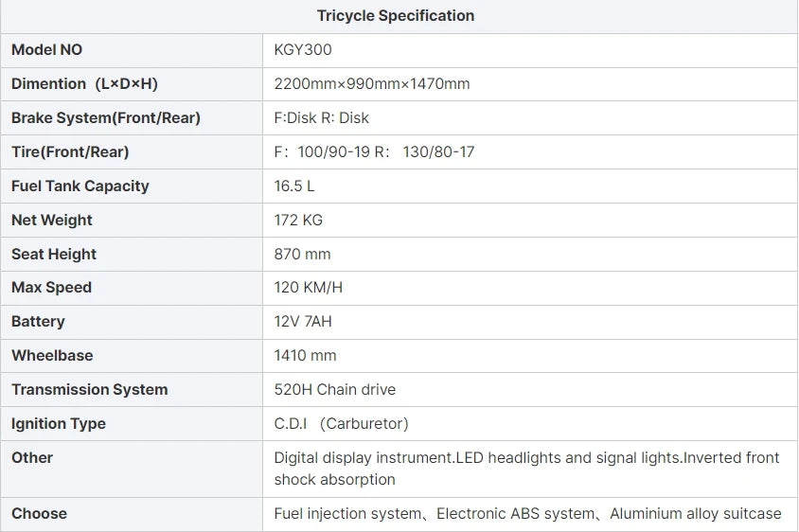Click the Choose row options text

[528, 514]
